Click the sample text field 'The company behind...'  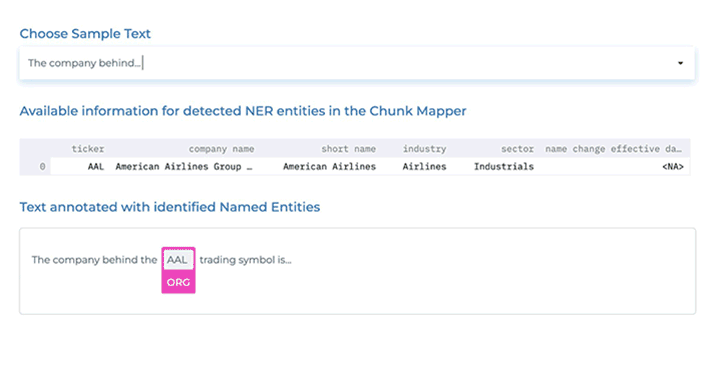[x=356, y=63]
